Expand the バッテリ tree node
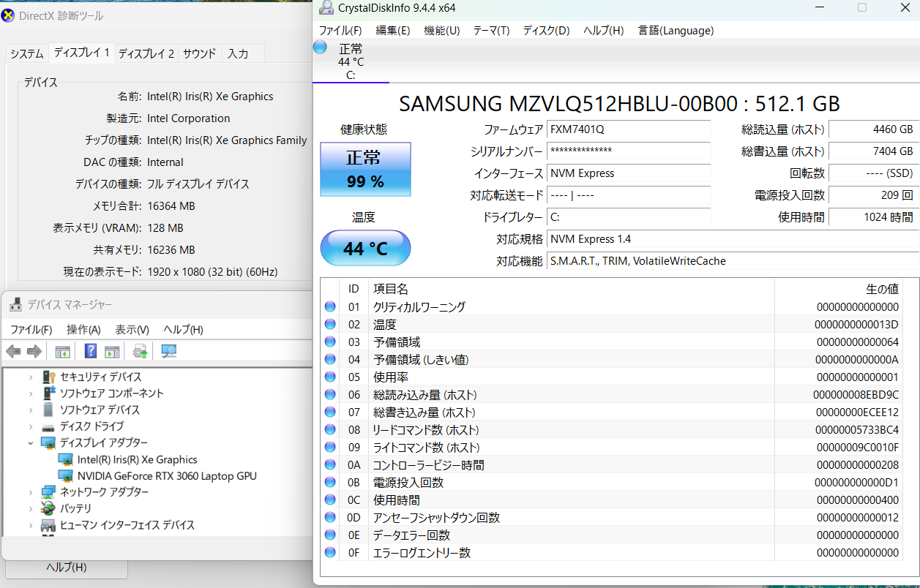 (x=31, y=508)
